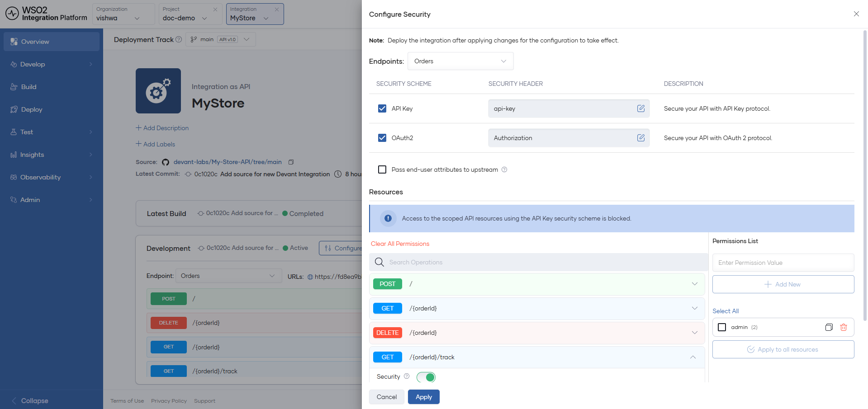Open the Security help tooltip icon
The height and width of the screenshot is (409, 868).
coord(407,376)
